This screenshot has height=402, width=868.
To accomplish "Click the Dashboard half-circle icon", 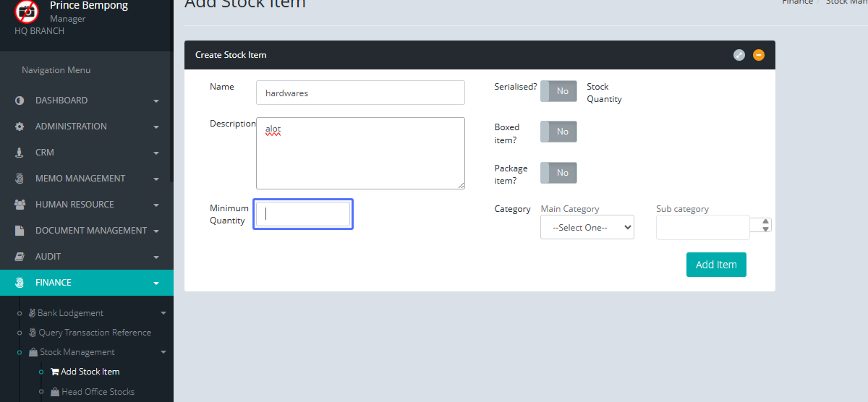I will (x=20, y=100).
